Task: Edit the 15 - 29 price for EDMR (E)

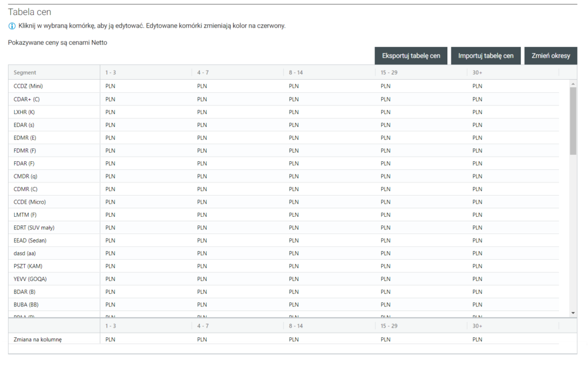Action: tap(421, 138)
